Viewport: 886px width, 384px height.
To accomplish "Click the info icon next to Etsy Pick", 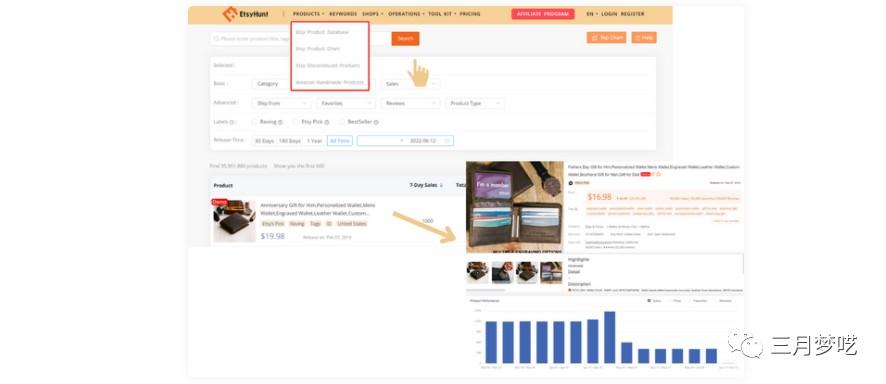I will coord(327,122).
